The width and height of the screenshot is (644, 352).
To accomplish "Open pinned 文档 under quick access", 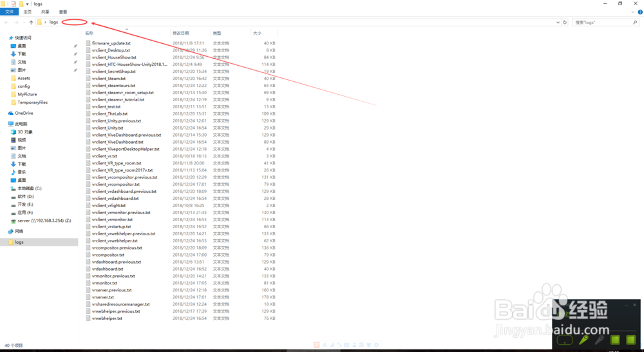I will pyautogui.click(x=22, y=62).
